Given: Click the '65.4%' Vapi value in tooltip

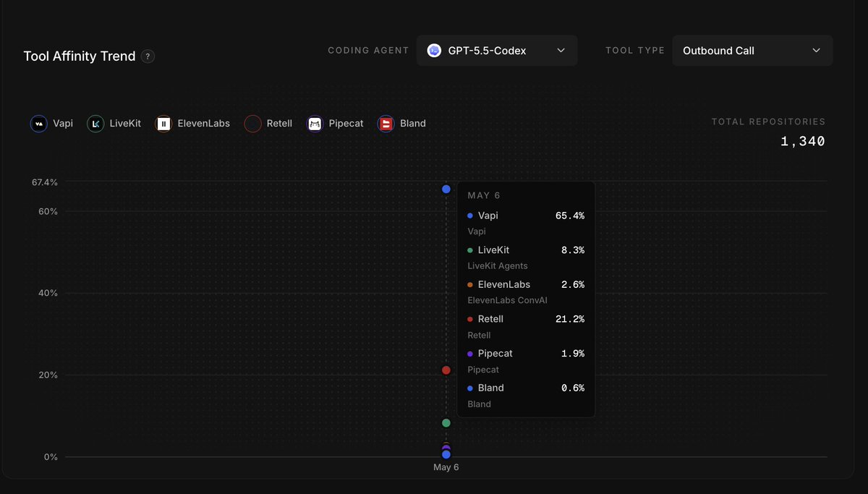Looking at the screenshot, I should pyautogui.click(x=570, y=216).
